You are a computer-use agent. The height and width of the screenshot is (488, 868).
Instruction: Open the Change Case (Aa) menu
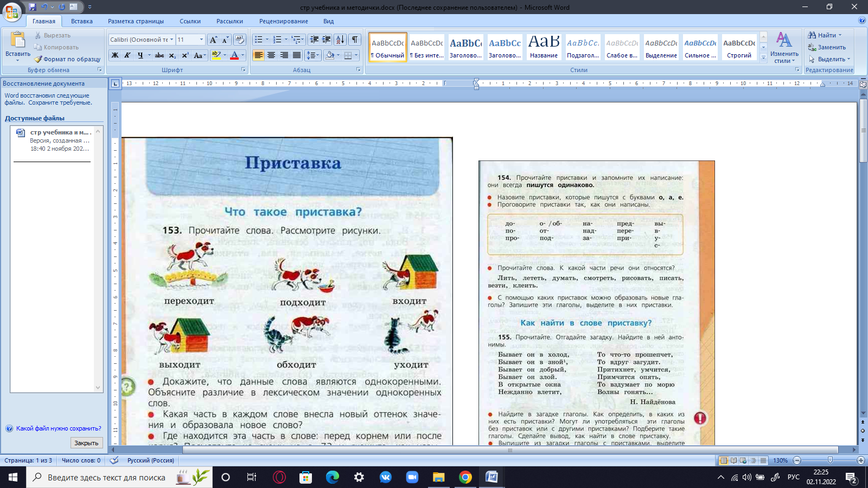click(x=199, y=55)
